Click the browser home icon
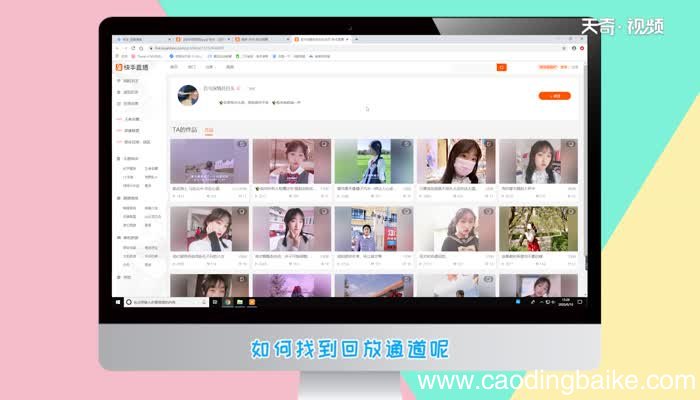The width and height of the screenshot is (700, 400). click(141, 48)
